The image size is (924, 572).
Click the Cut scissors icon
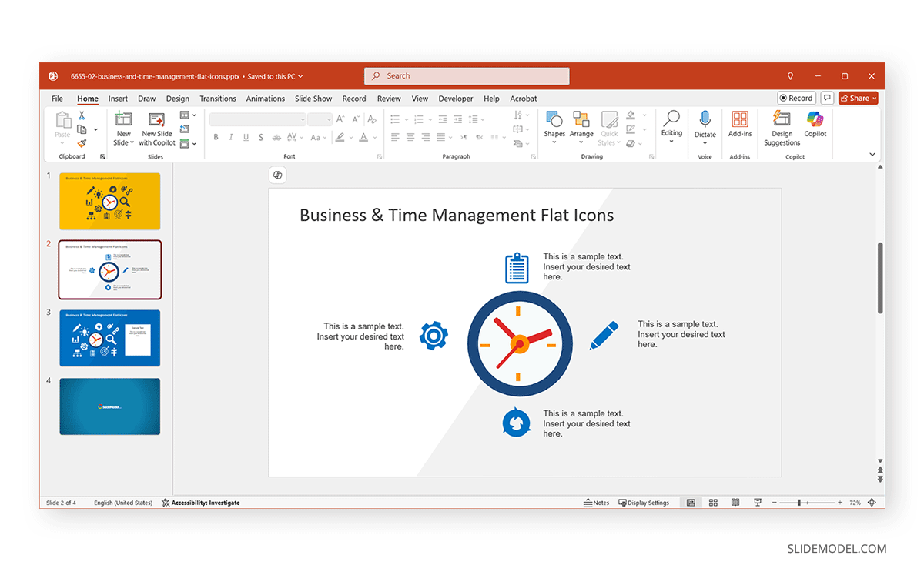pos(82,116)
